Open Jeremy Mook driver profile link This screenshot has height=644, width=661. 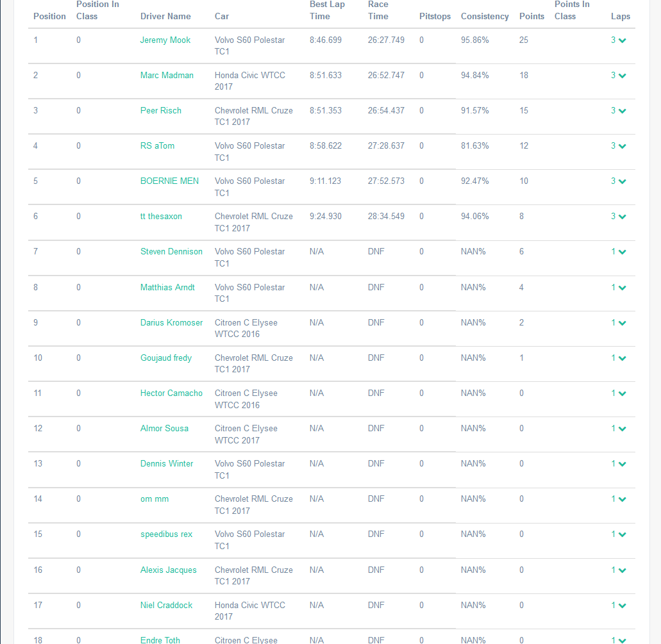coord(165,40)
